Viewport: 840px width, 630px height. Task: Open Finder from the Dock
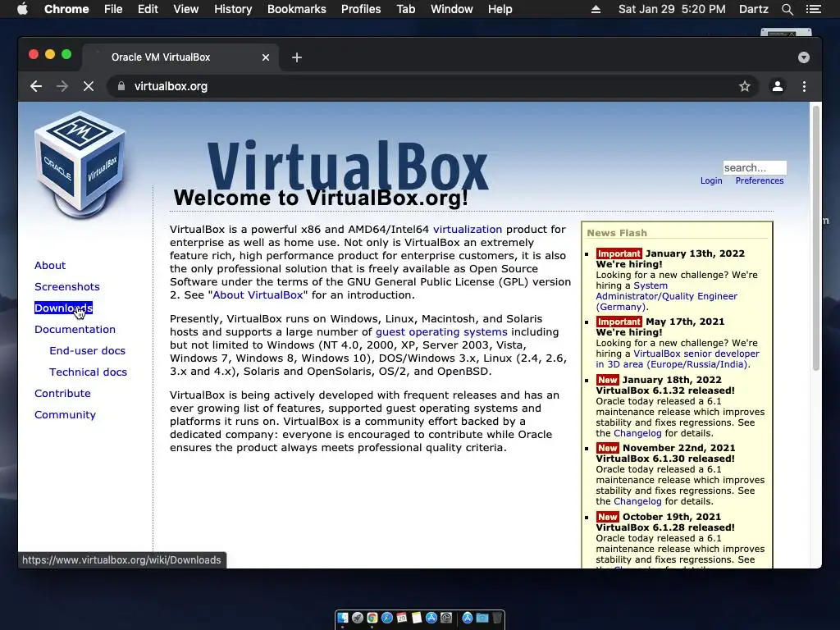point(343,618)
